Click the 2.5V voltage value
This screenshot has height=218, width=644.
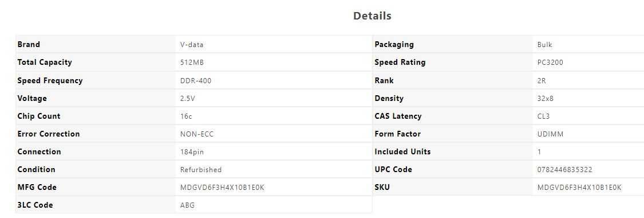pyautogui.click(x=188, y=98)
